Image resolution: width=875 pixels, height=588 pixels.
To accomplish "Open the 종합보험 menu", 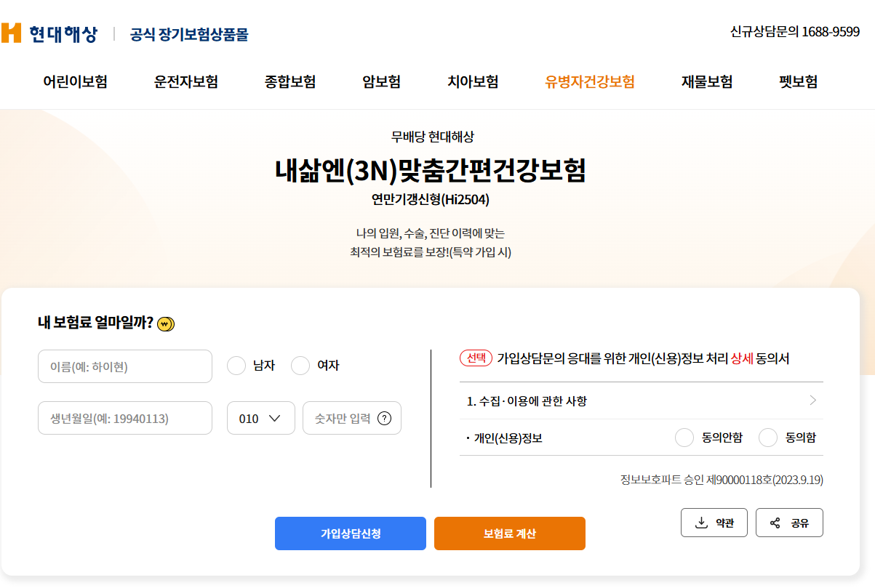I will point(289,81).
